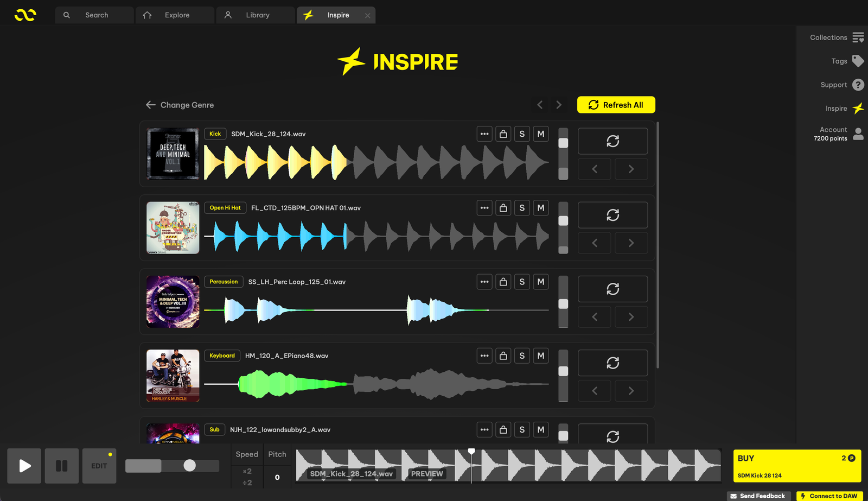Screen dimensions: 868x501
Task: Open more options for Open Hi Hat row
Action: pos(484,208)
